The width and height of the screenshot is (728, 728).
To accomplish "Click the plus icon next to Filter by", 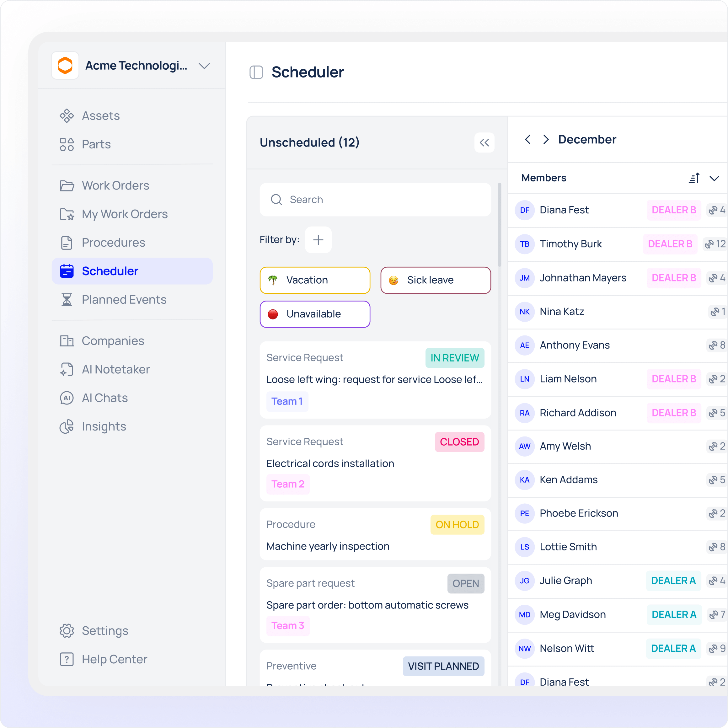I will pos(318,240).
